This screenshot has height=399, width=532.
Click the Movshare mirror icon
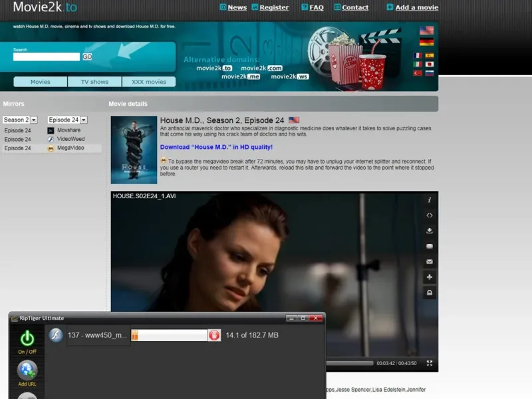click(x=51, y=130)
